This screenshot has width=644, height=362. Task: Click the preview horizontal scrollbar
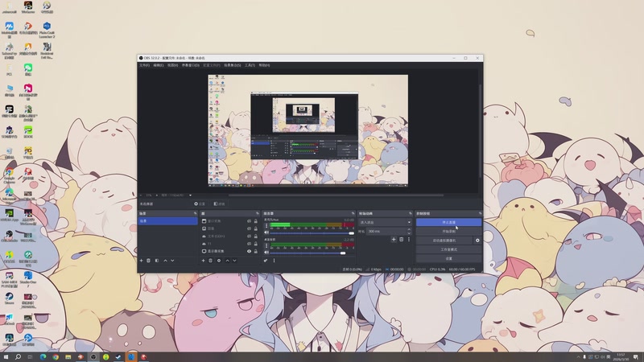(x=336, y=195)
